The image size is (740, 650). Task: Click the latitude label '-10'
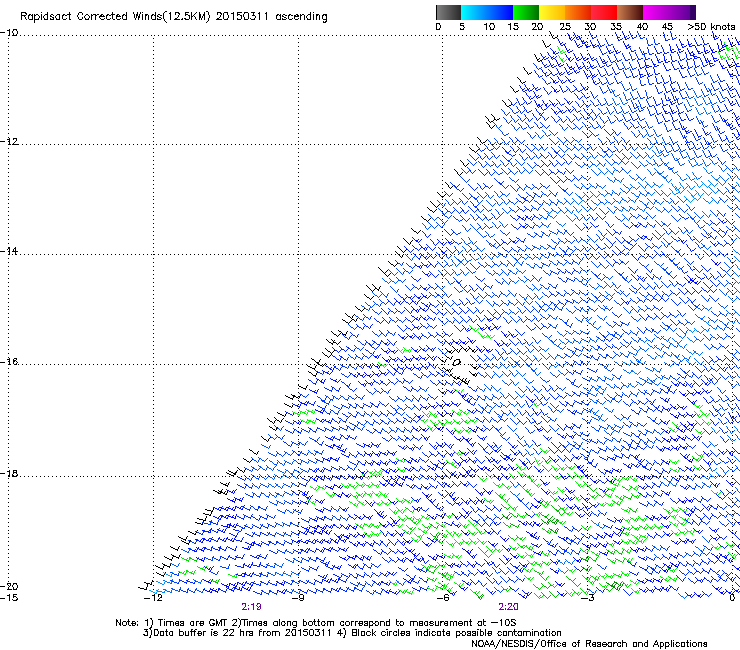pyautogui.click(x=9, y=33)
